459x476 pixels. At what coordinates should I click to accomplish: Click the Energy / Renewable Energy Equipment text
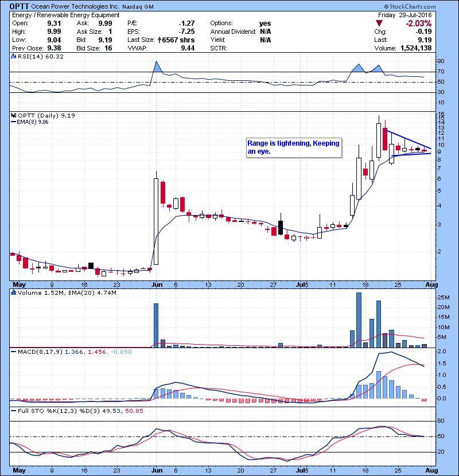click(65, 15)
